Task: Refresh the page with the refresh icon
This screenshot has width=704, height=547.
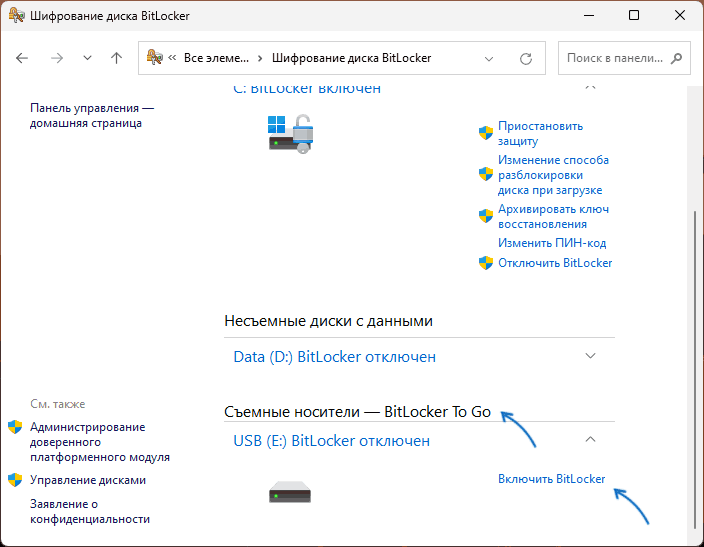Action: coord(526,58)
